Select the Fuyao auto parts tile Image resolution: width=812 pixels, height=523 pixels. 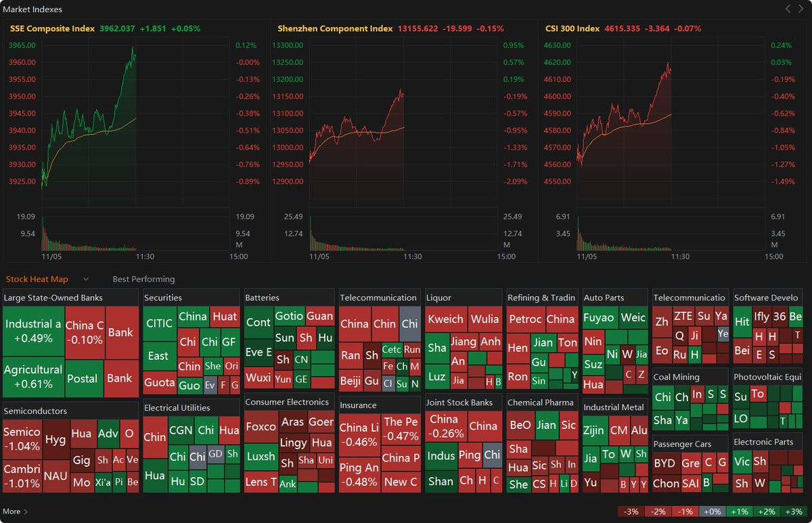pyautogui.click(x=599, y=317)
